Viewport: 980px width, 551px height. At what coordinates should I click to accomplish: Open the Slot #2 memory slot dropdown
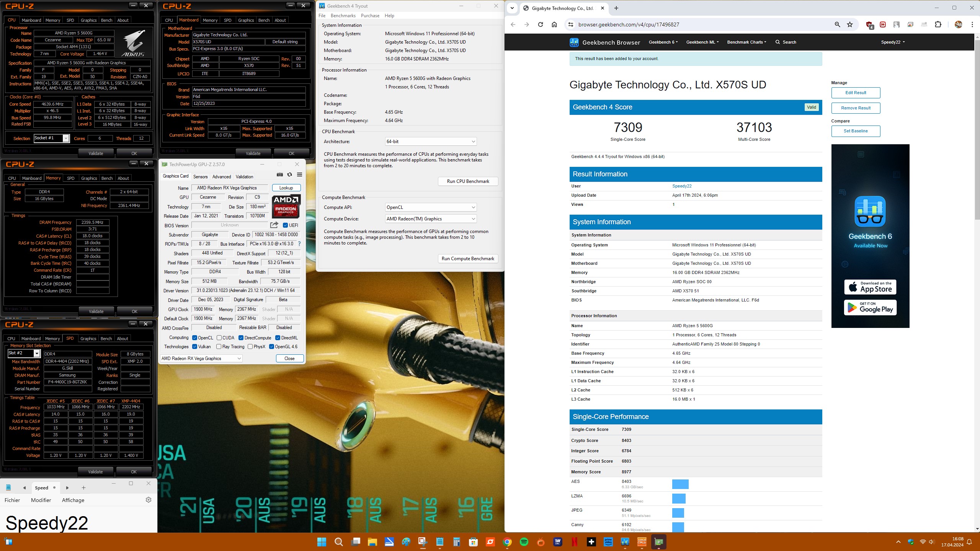click(24, 353)
